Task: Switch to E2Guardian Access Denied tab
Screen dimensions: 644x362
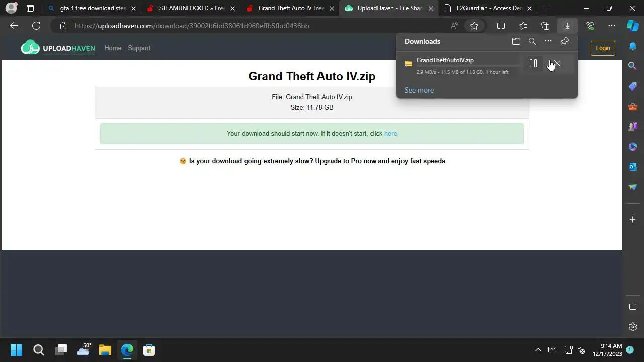Action: (488, 8)
